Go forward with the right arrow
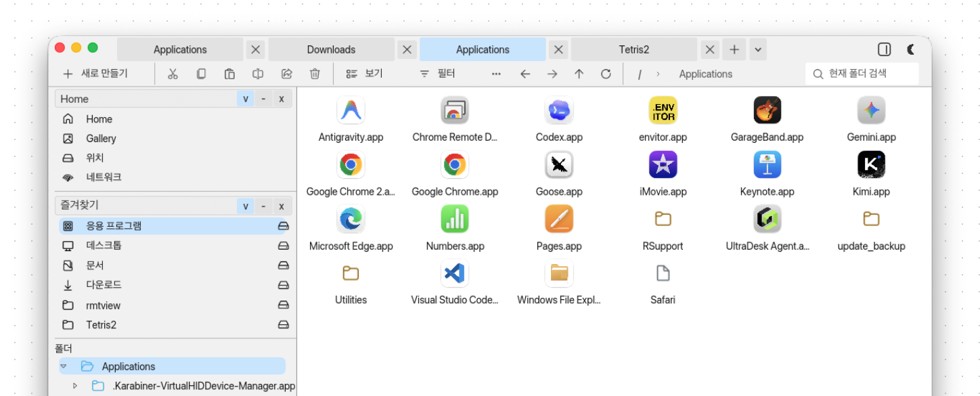The height and width of the screenshot is (396, 980). (x=552, y=74)
